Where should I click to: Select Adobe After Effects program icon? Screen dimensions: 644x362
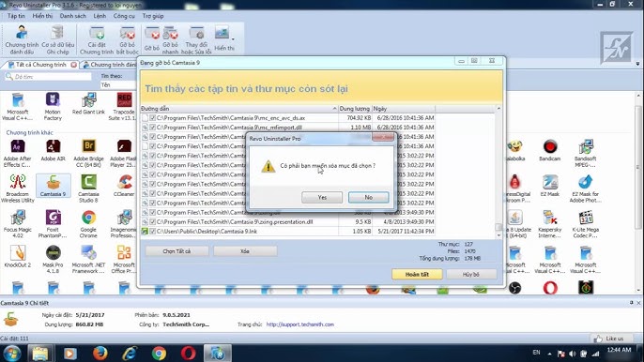pyautogui.click(x=17, y=153)
